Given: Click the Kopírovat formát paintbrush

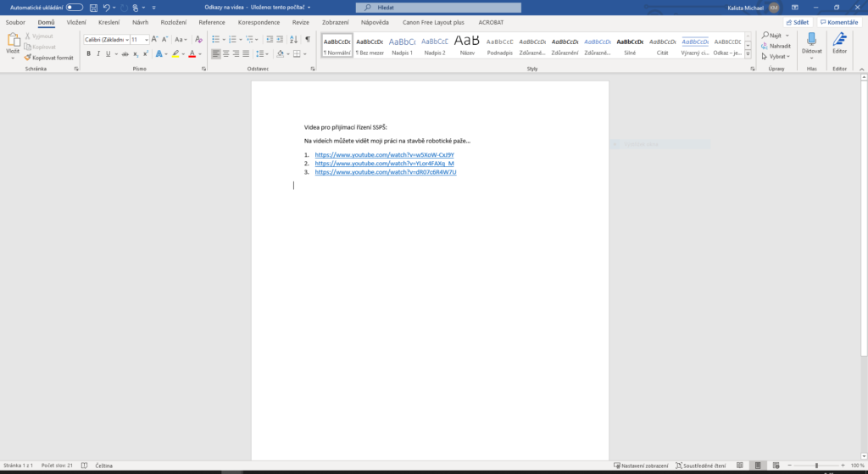Looking at the screenshot, I should coord(49,58).
